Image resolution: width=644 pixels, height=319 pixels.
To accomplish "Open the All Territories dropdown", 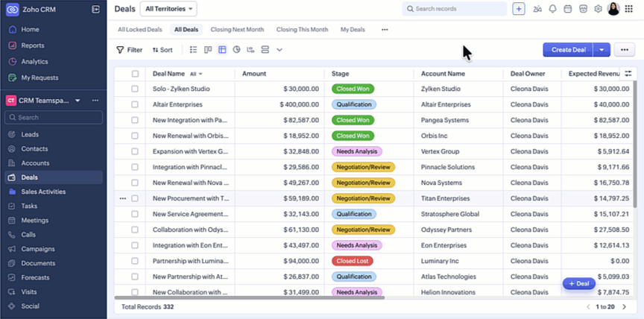I will tap(168, 9).
